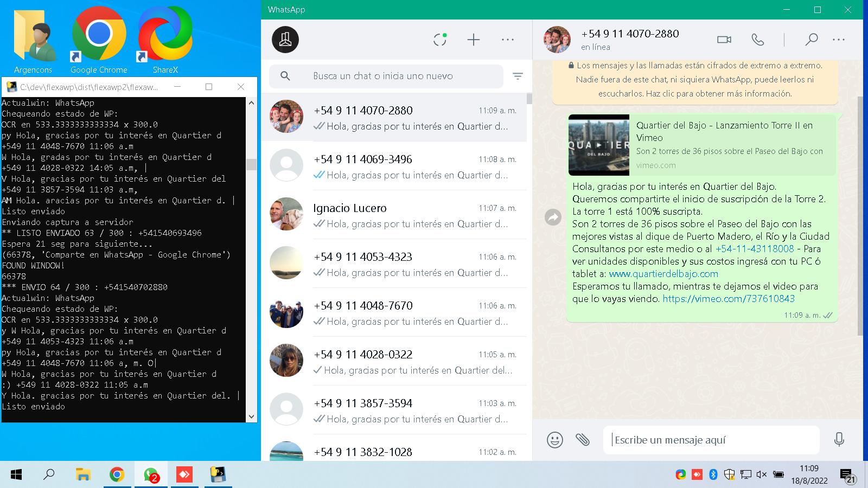Open the notification center with 21 badge
This screenshot has width=868, height=488.
[847, 475]
